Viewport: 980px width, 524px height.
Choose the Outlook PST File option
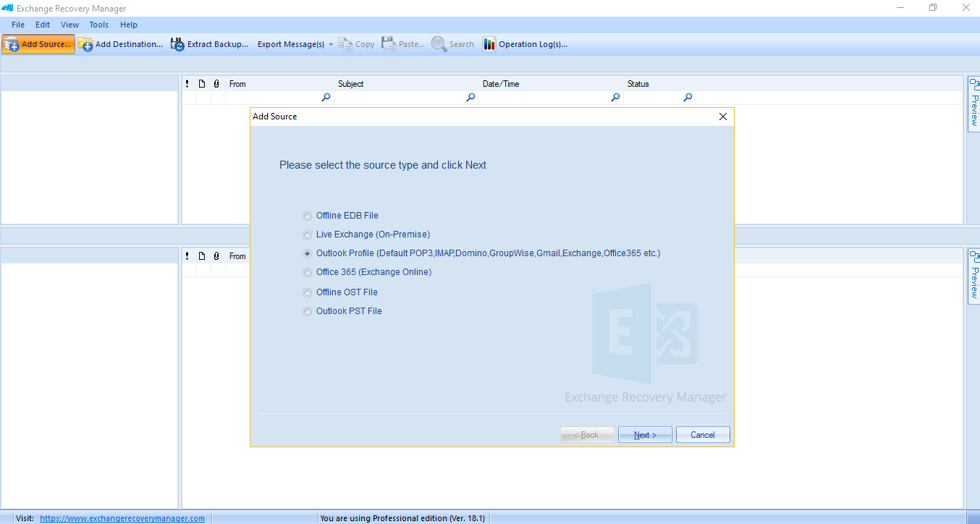pos(308,311)
